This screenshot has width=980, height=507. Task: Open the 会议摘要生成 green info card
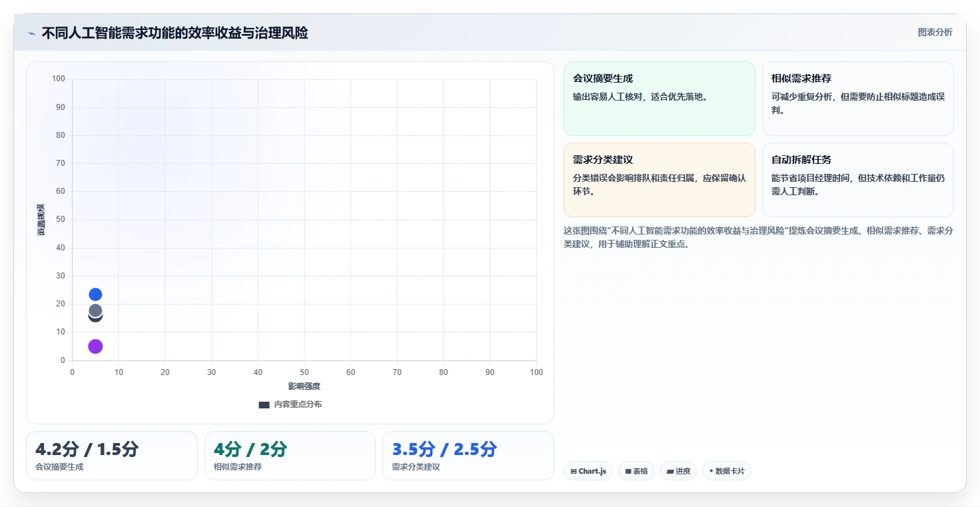[x=659, y=99]
